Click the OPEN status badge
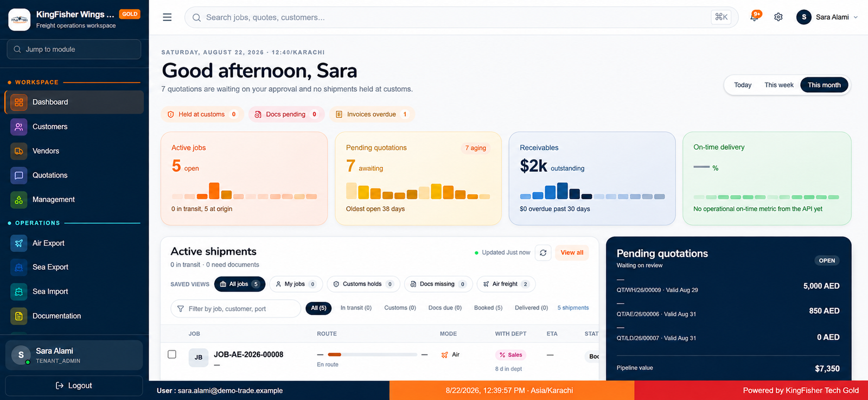This screenshot has height=400, width=868. [827, 261]
